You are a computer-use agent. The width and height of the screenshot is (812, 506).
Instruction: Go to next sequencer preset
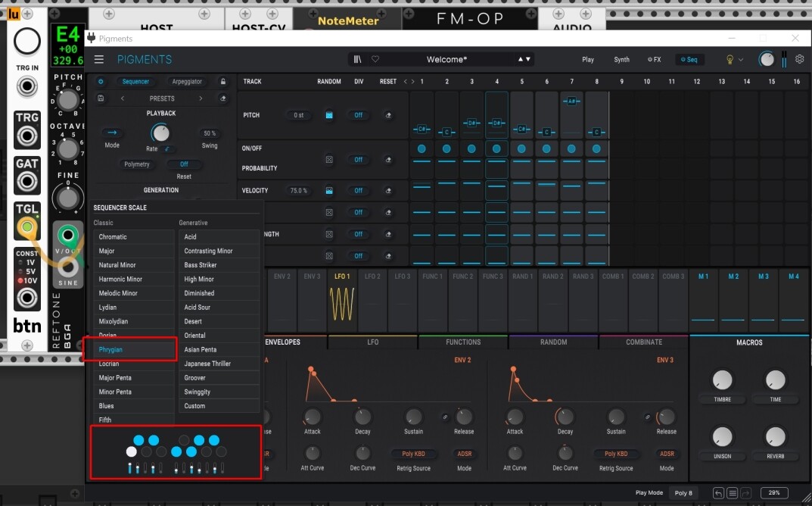201,98
